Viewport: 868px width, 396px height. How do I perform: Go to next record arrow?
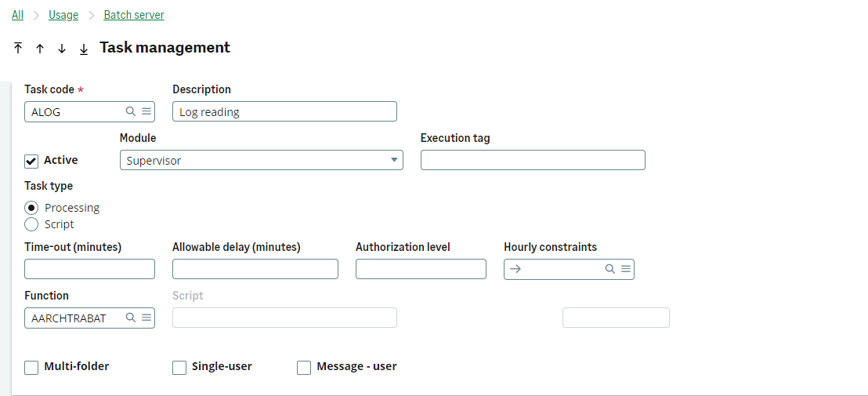click(62, 49)
